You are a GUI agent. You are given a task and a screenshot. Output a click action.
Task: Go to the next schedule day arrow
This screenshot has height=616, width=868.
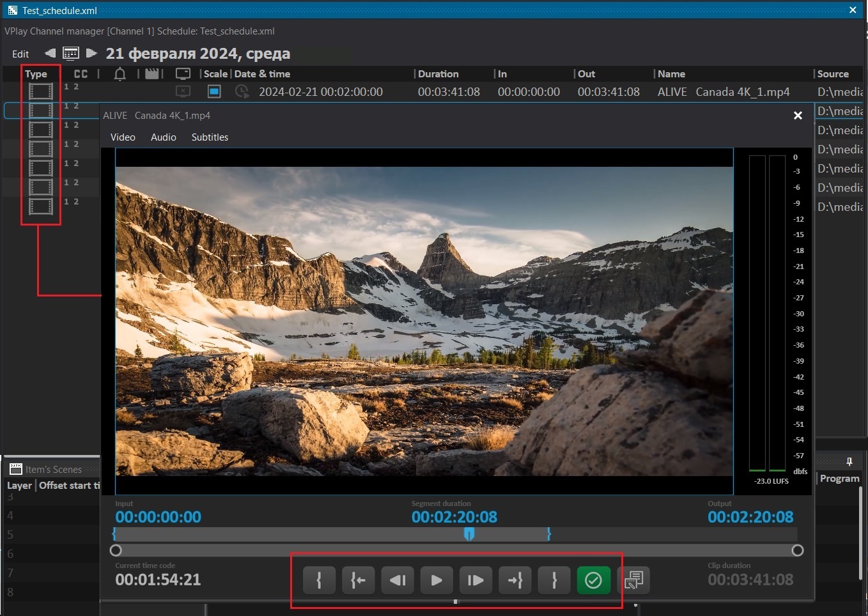(91, 54)
